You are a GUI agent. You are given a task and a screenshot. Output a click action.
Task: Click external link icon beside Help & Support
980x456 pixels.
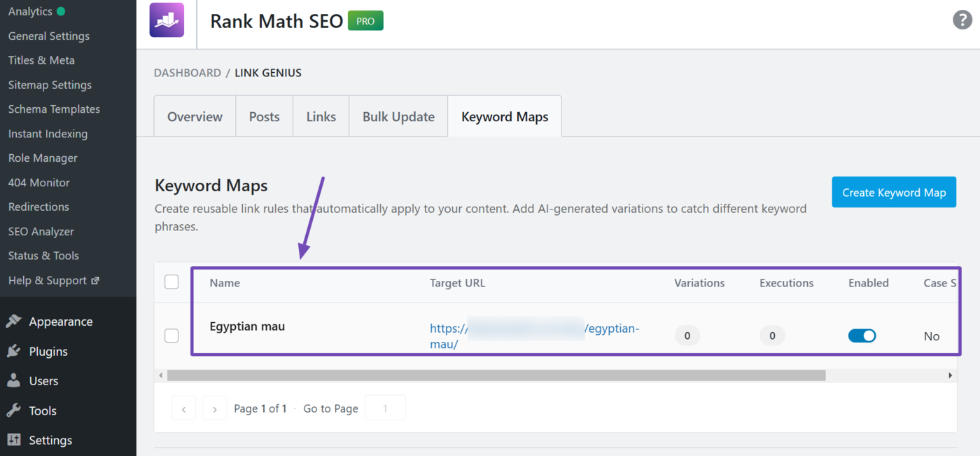click(x=95, y=280)
